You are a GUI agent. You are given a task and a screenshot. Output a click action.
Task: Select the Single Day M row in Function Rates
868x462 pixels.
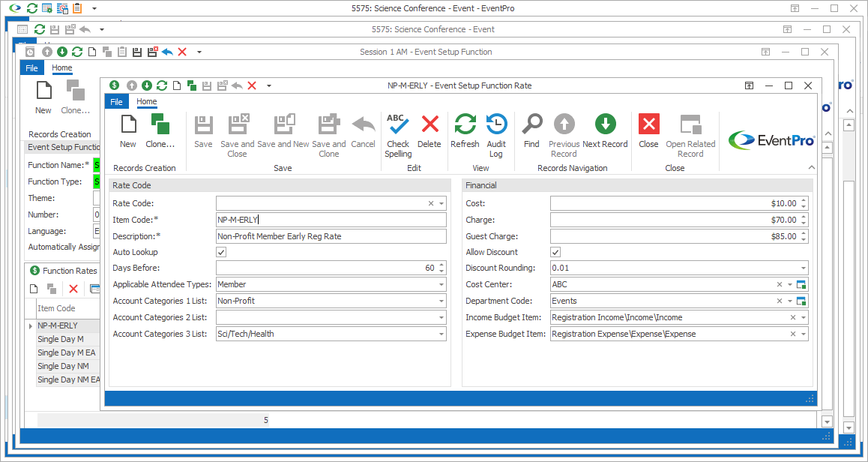pos(68,339)
